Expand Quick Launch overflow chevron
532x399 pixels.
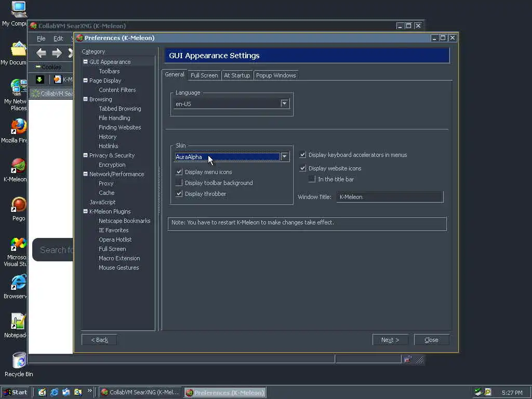click(x=89, y=391)
